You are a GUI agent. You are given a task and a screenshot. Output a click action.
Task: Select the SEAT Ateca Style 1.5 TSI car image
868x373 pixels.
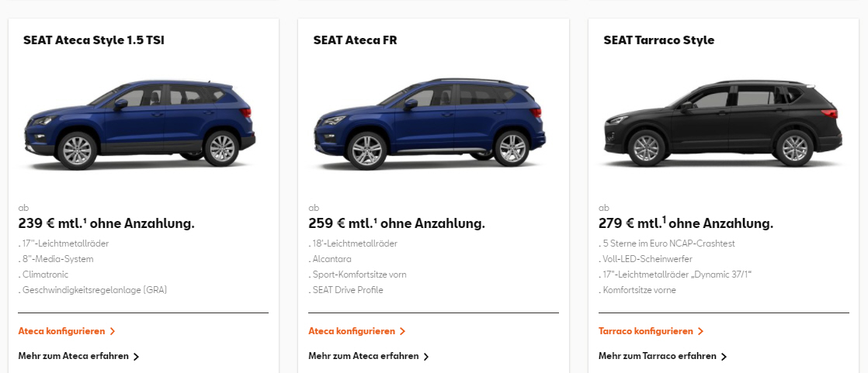tap(140, 124)
